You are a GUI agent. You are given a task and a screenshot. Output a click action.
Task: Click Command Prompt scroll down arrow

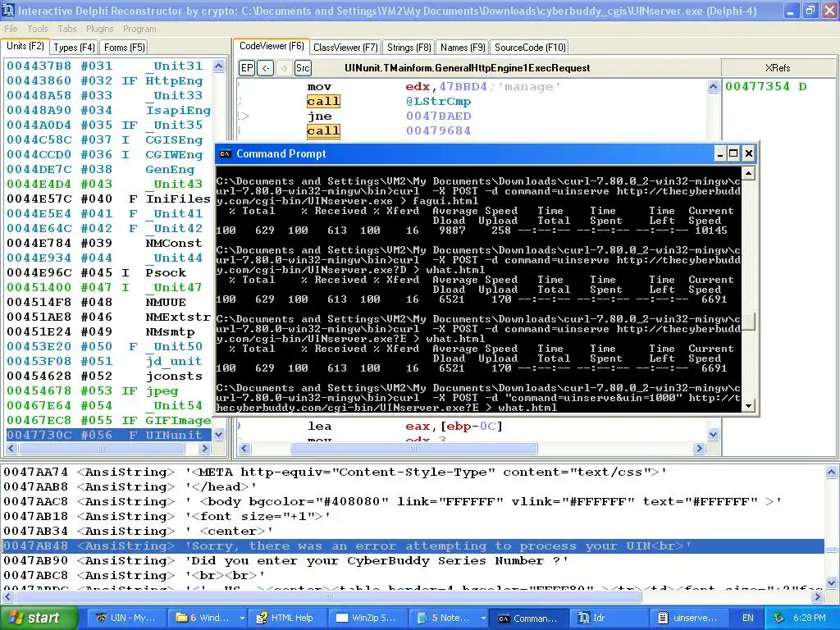748,405
